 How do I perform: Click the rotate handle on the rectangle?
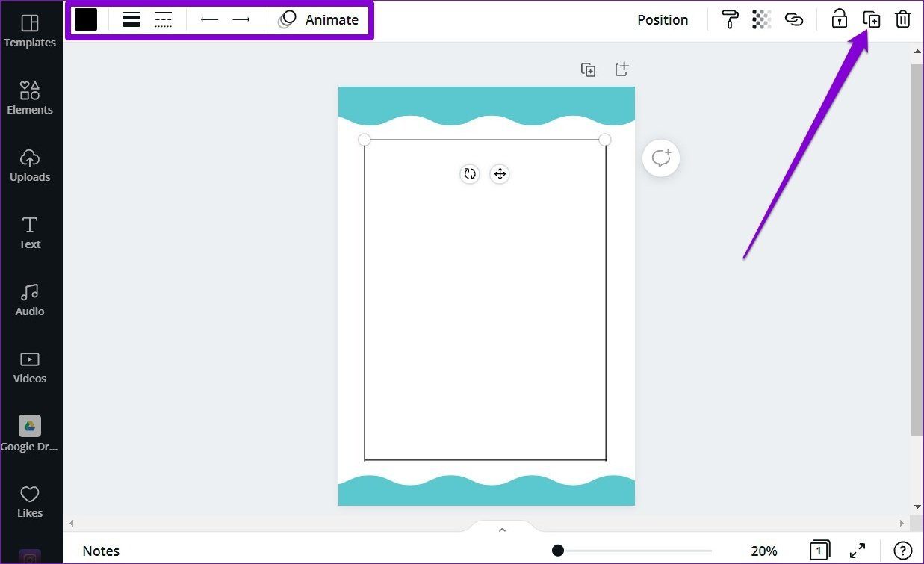pyautogui.click(x=470, y=174)
